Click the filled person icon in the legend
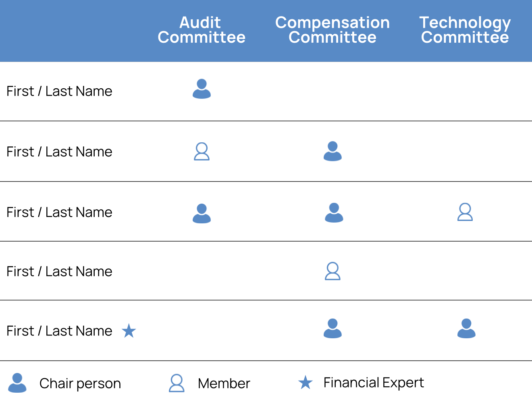Screen dimensions: 532x404 click(x=17, y=383)
